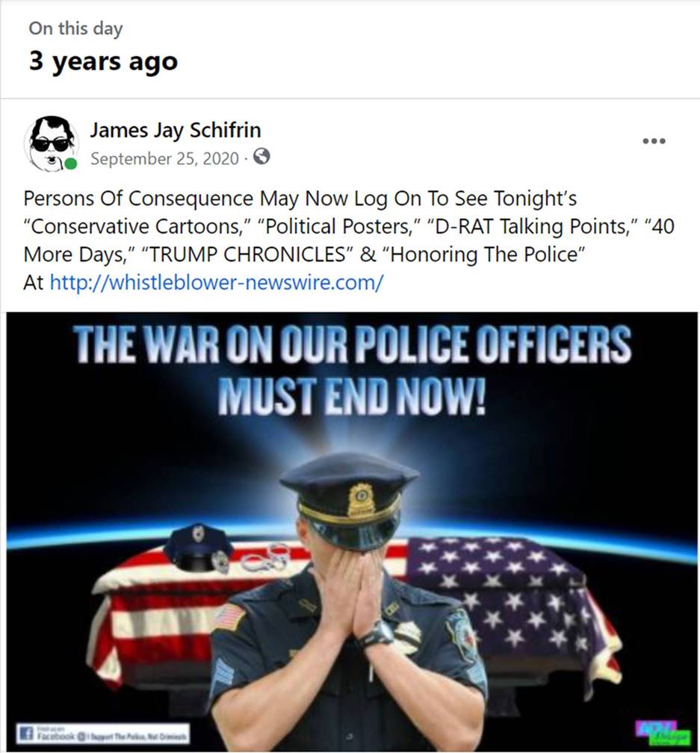Click the September 25, 2020 timestamp

tap(164, 158)
